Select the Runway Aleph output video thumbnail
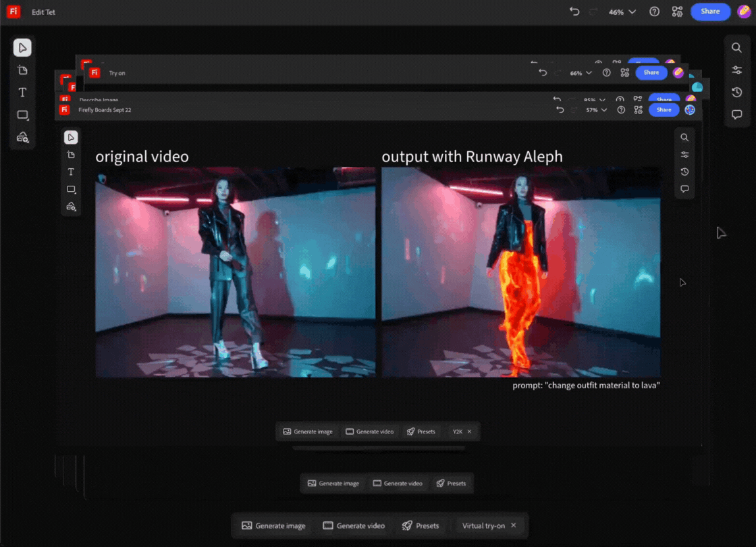The height and width of the screenshot is (547, 756). point(520,272)
